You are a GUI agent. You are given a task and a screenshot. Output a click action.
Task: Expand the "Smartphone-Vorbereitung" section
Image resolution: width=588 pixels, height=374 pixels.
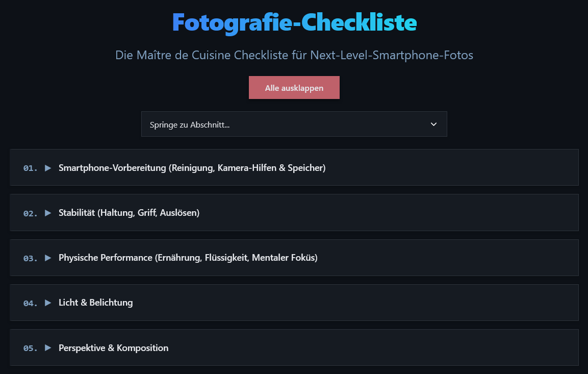(x=192, y=167)
